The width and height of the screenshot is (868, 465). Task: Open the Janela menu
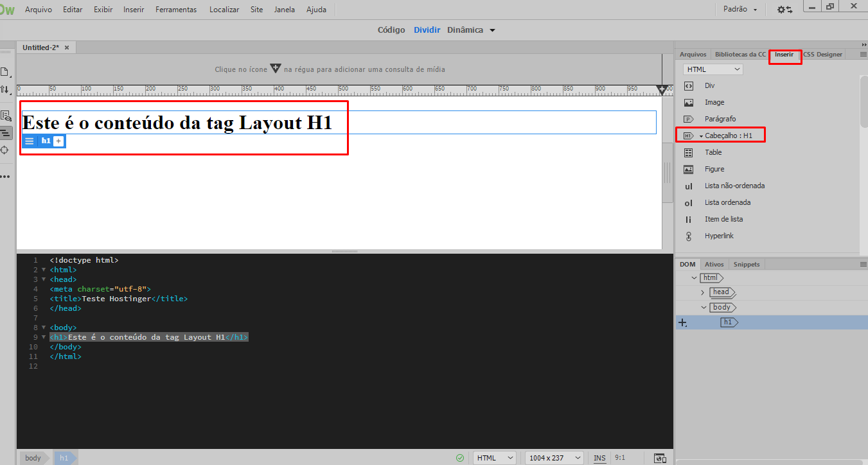285,10
